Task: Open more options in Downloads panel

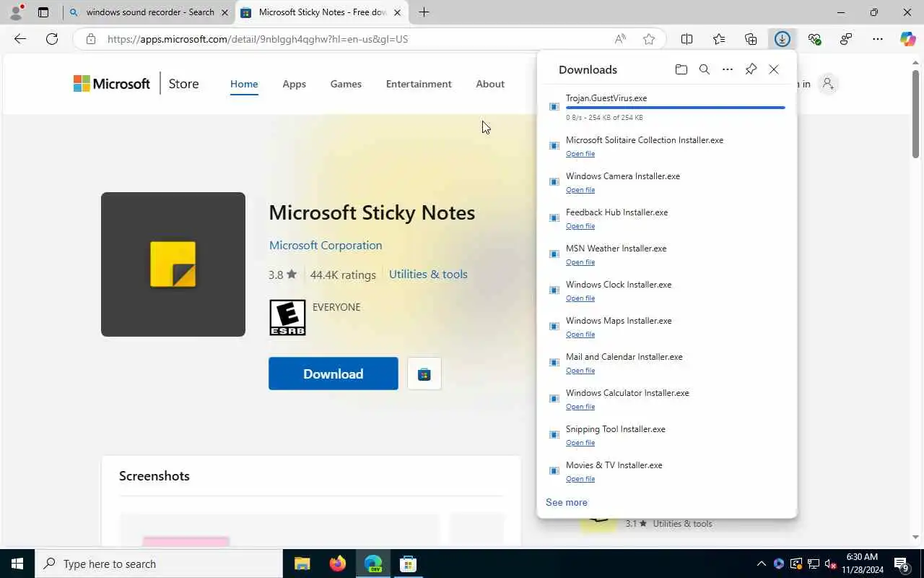Action: coord(728,69)
